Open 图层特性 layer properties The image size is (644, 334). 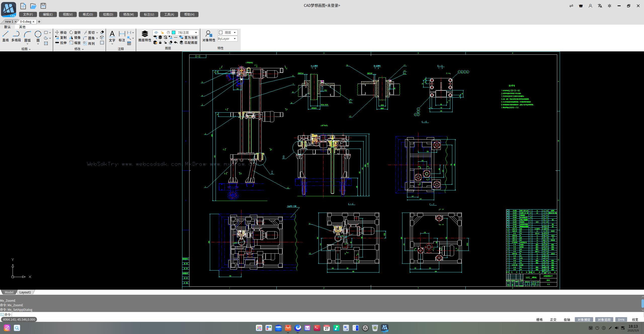(145, 36)
